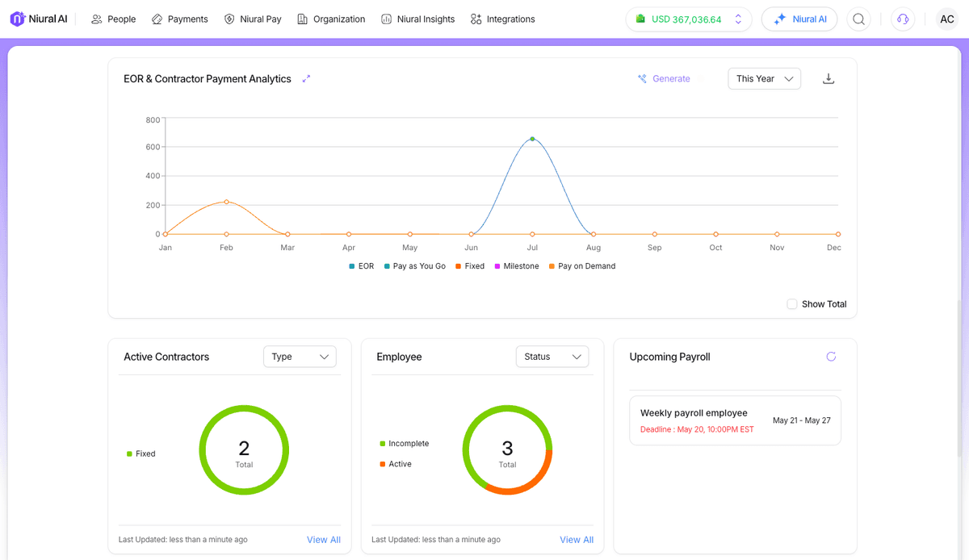Enable the Show Total checkbox

click(792, 304)
